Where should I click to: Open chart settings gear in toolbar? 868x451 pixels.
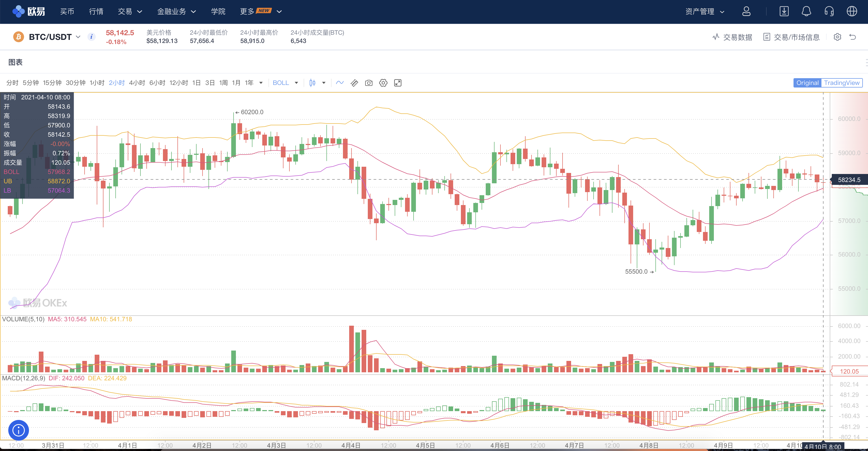click(x=383, y=83)
